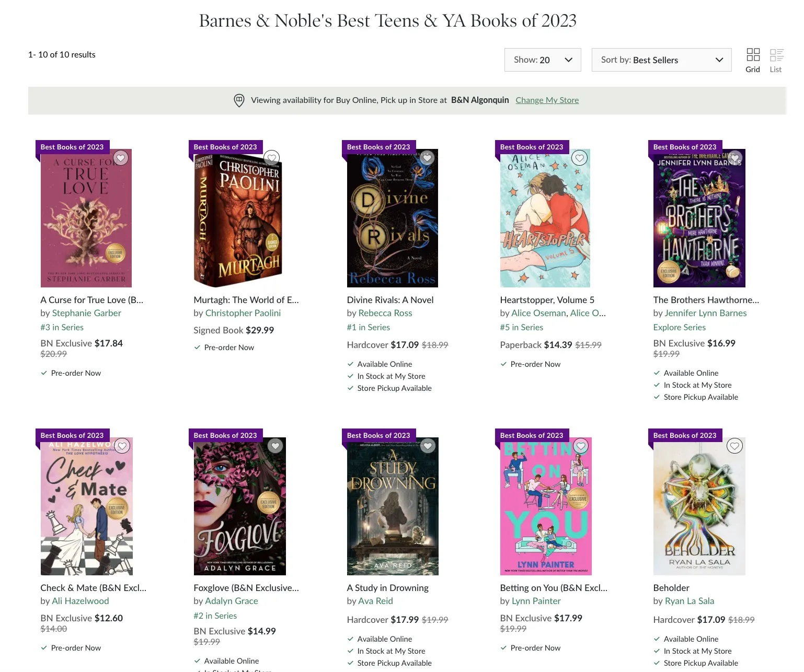The height and width of the screenshot is (672, 804).
Task: Open A Study in Drowning cover
Action: [x=393, y=506]
